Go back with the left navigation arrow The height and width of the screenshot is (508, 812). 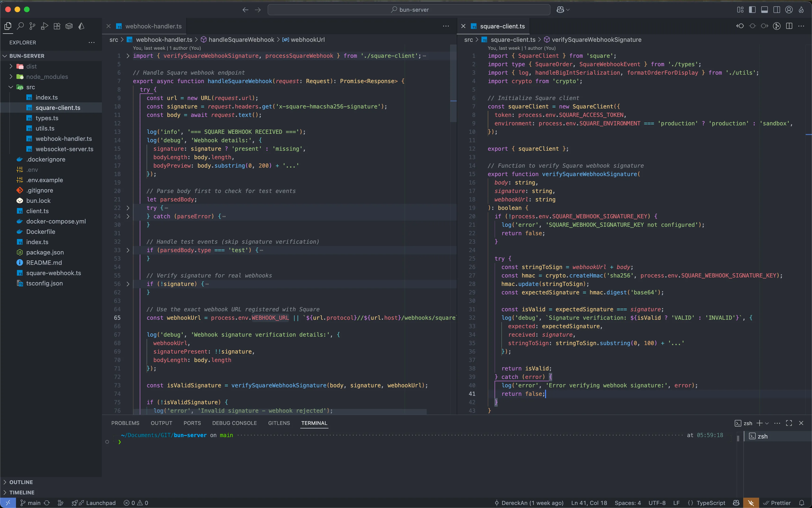246,10
